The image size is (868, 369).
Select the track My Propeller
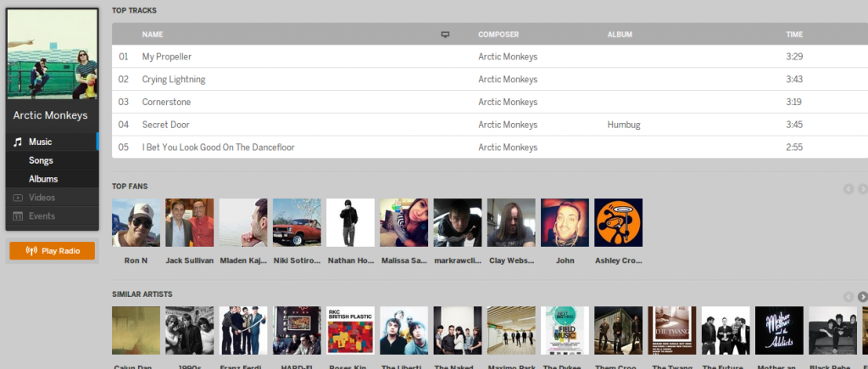point(167,57)
